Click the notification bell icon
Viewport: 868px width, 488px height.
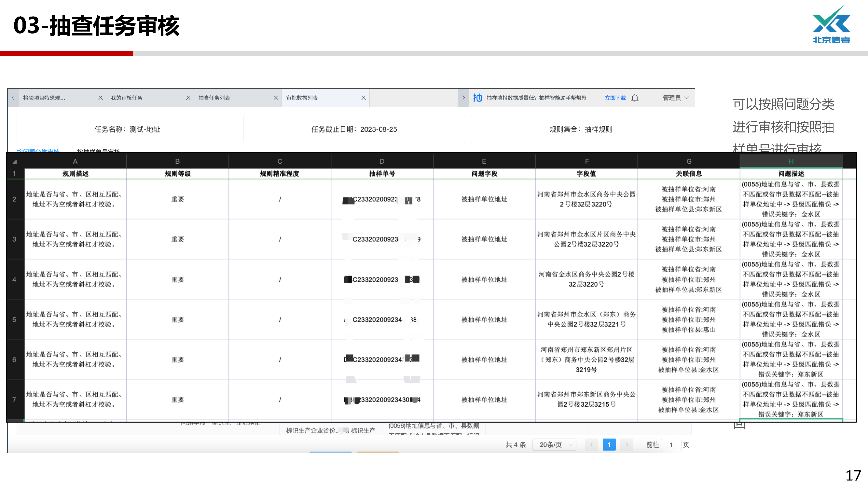pyautogui.click(x=635, y=98)
